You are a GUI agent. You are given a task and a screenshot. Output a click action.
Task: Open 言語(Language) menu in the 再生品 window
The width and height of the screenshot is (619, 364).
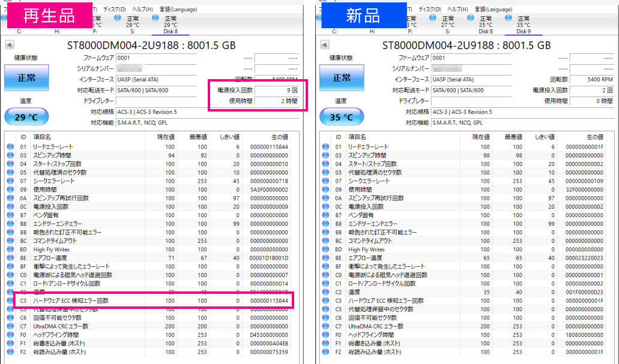coord(178,9)
